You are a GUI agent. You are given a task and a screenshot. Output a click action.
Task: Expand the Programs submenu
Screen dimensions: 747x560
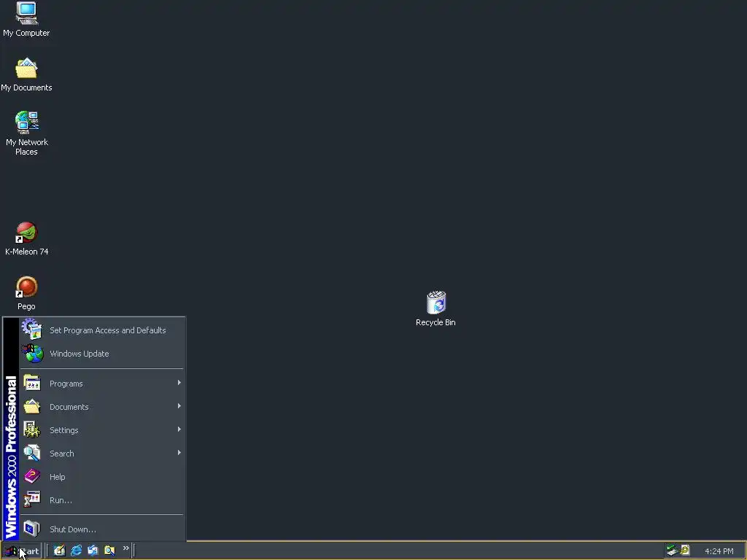(x=102, y=384)
